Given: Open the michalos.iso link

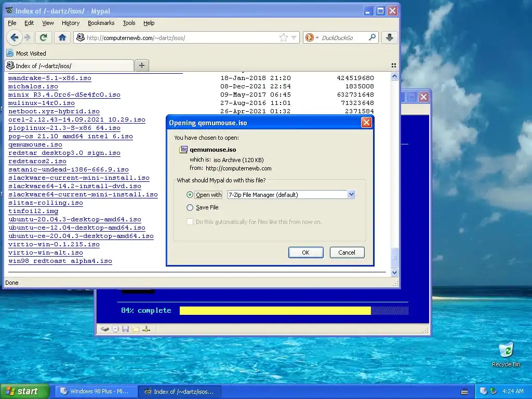Looking at the screenshot, I should coord(33,86).
